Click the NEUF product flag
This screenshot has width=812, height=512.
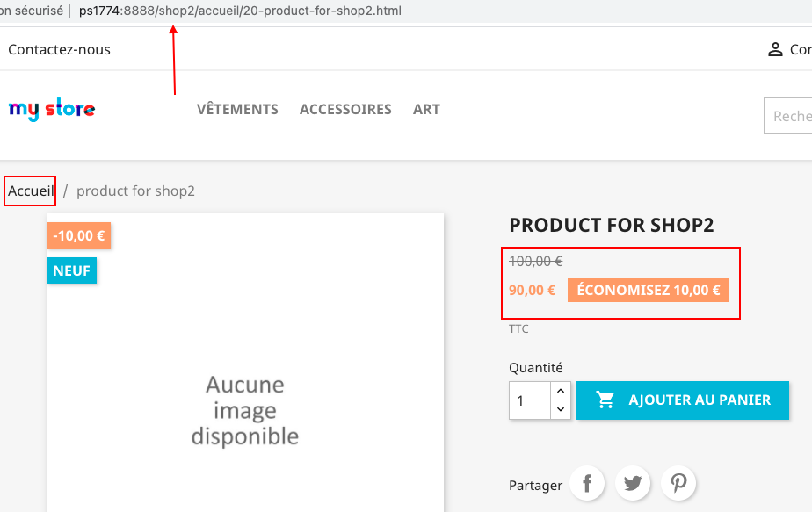coord(71,270)
